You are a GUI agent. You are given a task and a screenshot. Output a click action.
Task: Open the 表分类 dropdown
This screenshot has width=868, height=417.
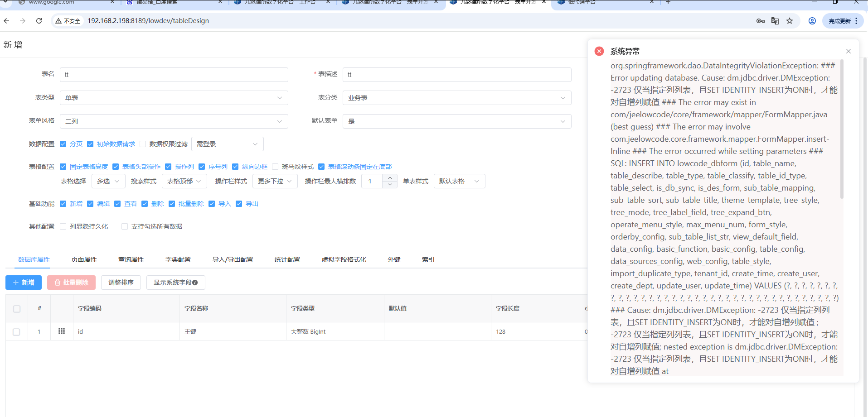click(x=456, y=98)
